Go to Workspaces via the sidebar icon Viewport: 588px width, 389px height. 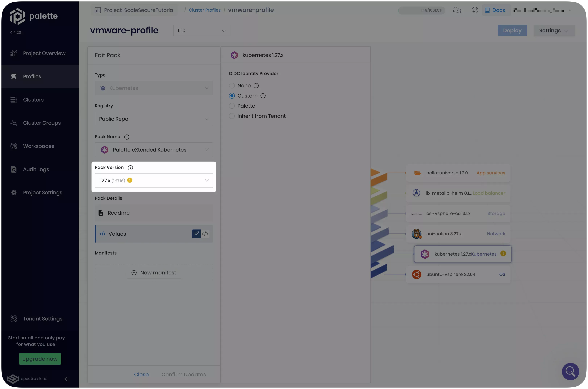[x=14, y=146]
